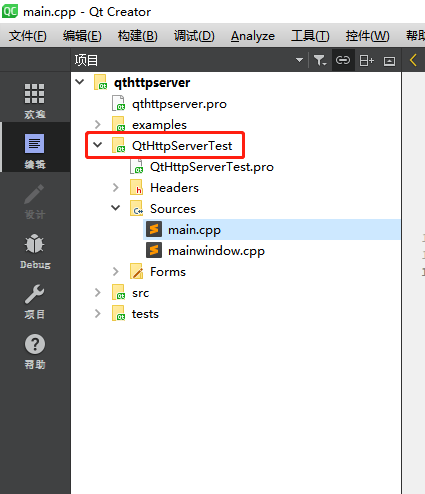The width and height of the screenshot is (425, 494).
Task: Expand the examples folder
Action: [97, 124]
